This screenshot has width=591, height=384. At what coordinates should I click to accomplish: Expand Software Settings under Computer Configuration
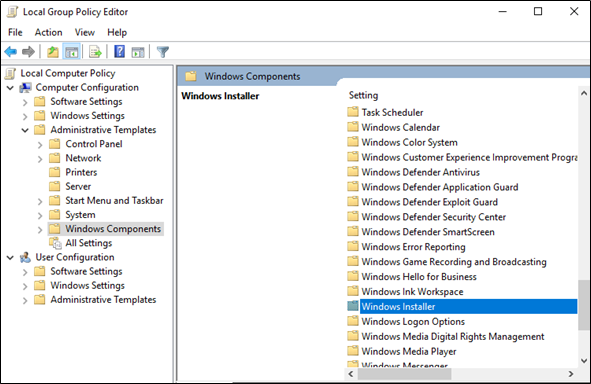[25, 103]
